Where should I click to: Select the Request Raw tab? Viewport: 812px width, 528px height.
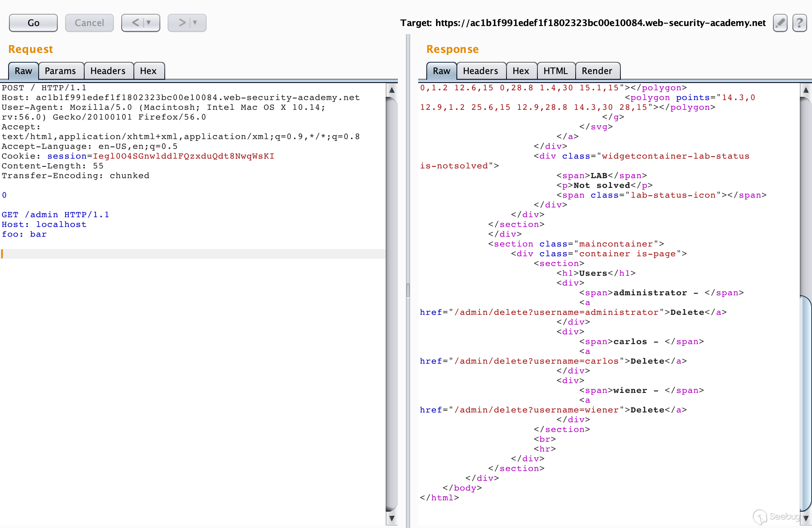[x=23, y=71]
